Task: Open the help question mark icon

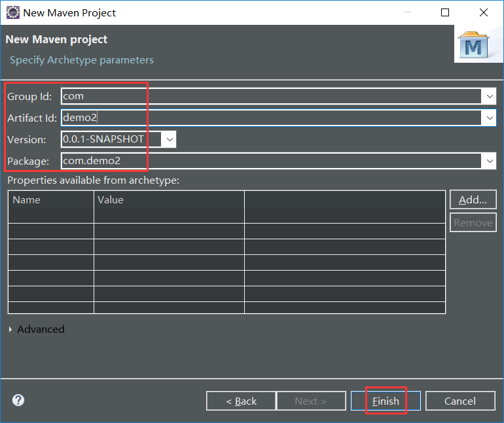Action: (18, 400)
